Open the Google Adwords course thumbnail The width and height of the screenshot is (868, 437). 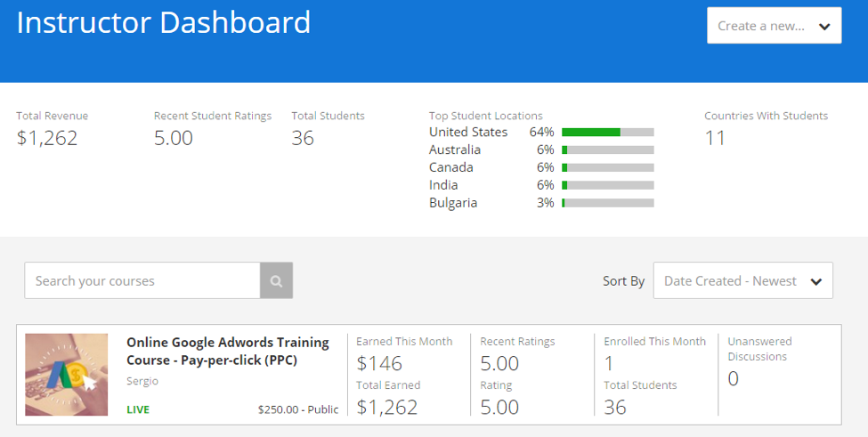click(x=67, y=375)
